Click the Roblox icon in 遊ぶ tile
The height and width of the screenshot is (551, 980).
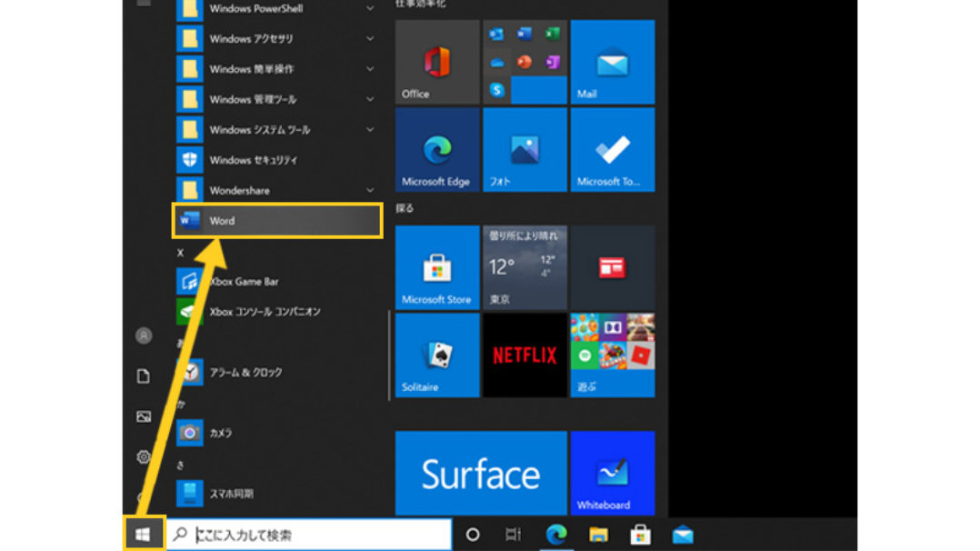(641, 356)
